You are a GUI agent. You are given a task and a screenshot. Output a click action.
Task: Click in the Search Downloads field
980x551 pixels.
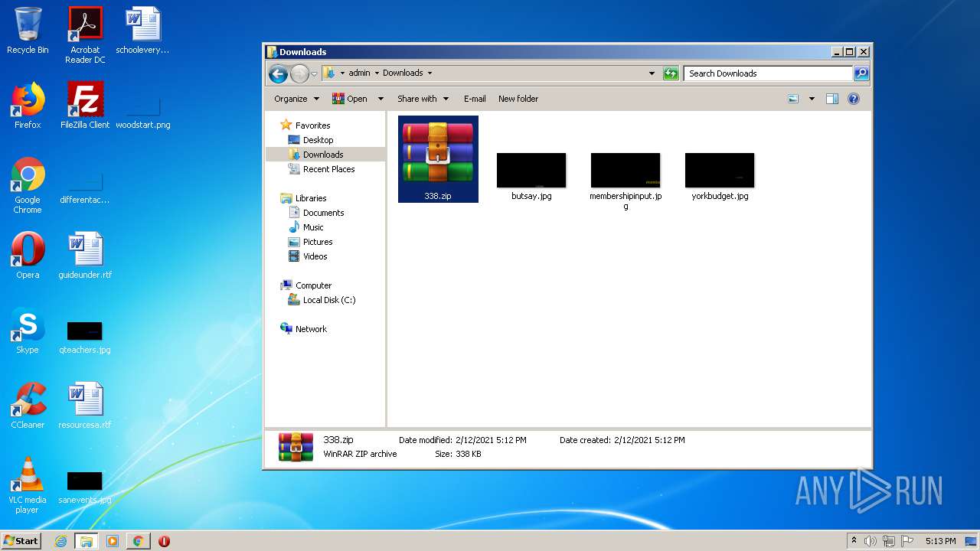coord(768,73)
